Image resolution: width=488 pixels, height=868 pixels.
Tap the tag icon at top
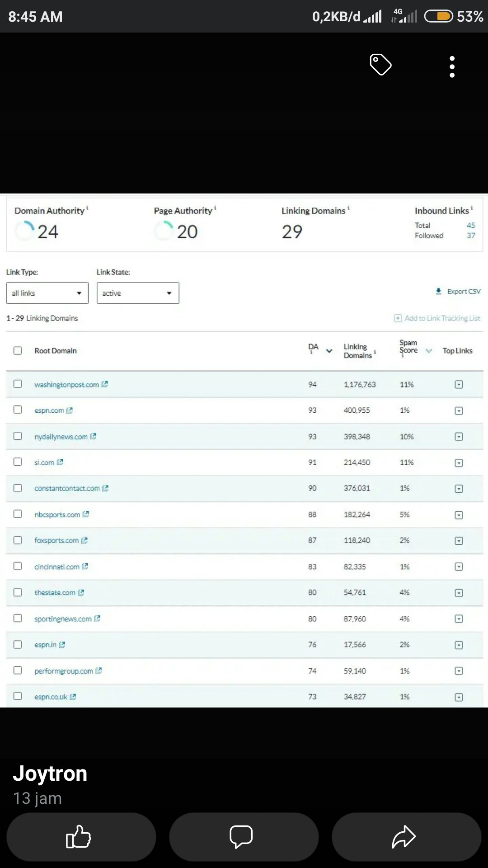(380, 64)
